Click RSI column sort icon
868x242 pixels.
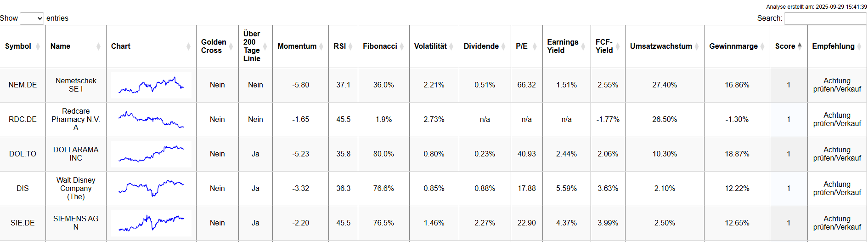pyautogui.click(x=350, y=46)
